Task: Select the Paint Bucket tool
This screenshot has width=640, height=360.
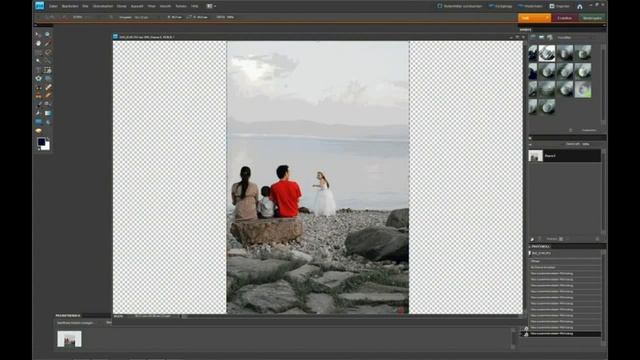Action: pos(38,113)
